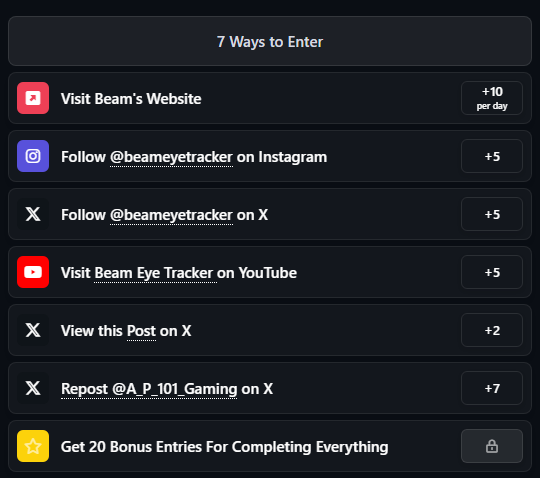Click the red YouTube play icon

[x=33, y=272]
